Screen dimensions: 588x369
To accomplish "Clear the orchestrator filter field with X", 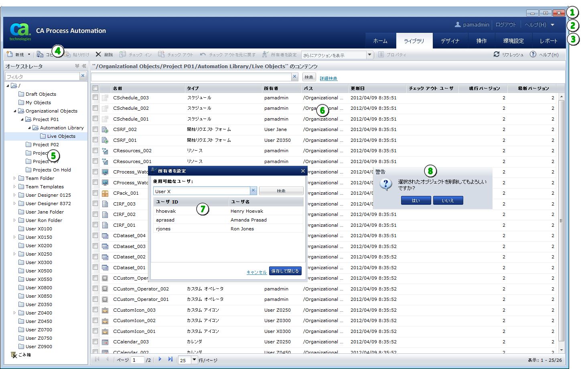I will coord(83,76).
